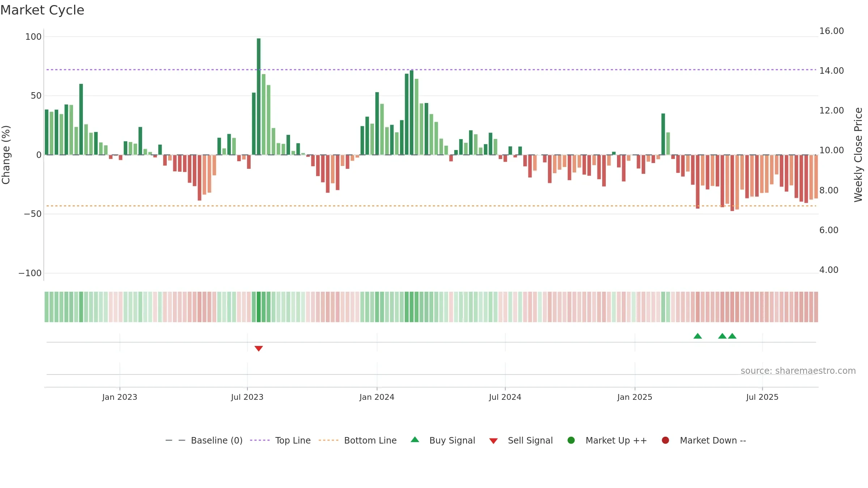Click the Market Cycle chart title
868x488 pixels.
pyautogui.click(x=42, y=10)
